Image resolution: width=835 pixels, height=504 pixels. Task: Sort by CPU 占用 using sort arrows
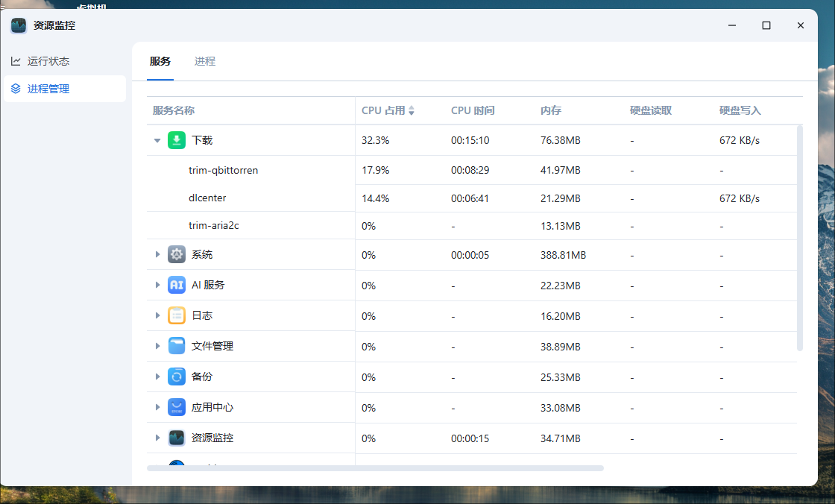pos(411,110)
